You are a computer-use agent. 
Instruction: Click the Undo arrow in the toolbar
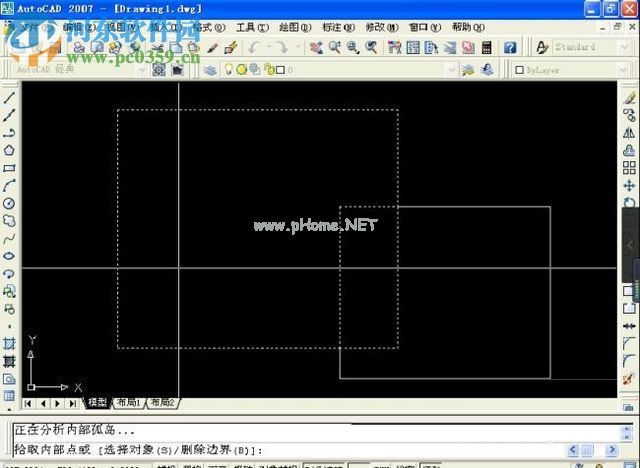click(255, 47)
